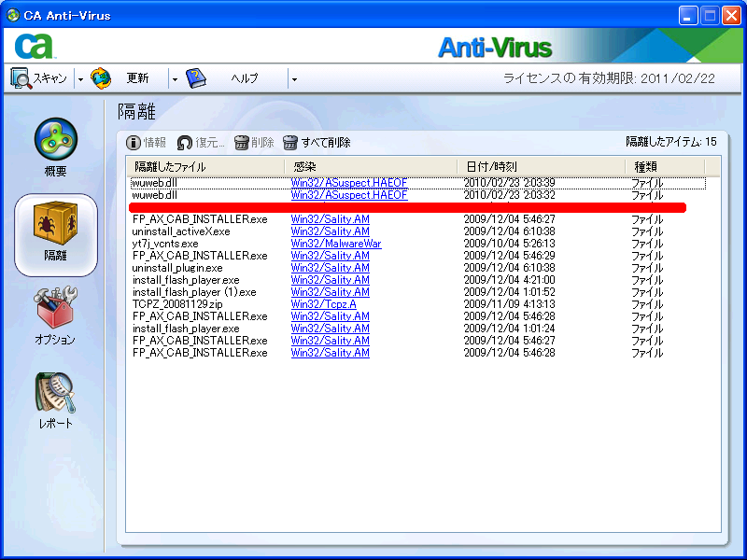747x560 pixels.
Task: Select FP_AX_CAB_INSTALLER.exe quarantined at 5:46:29
Action: (x=417, y=256)
